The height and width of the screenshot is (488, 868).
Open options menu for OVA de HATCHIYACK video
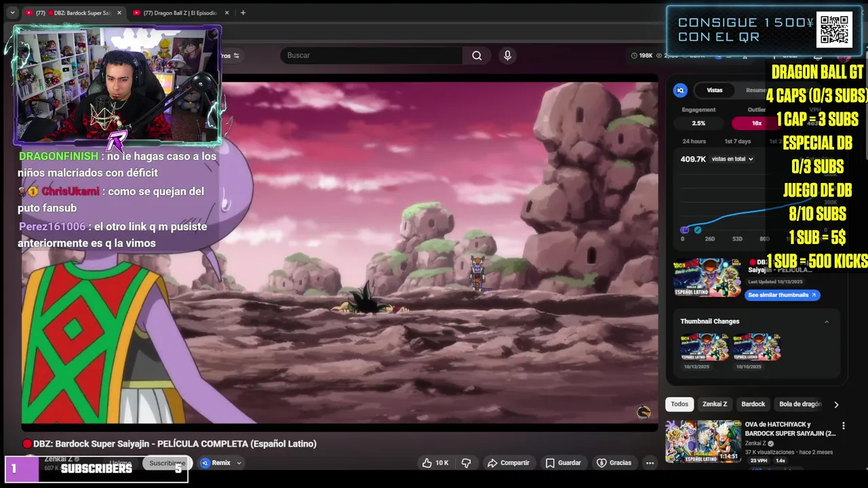point(844,426)
